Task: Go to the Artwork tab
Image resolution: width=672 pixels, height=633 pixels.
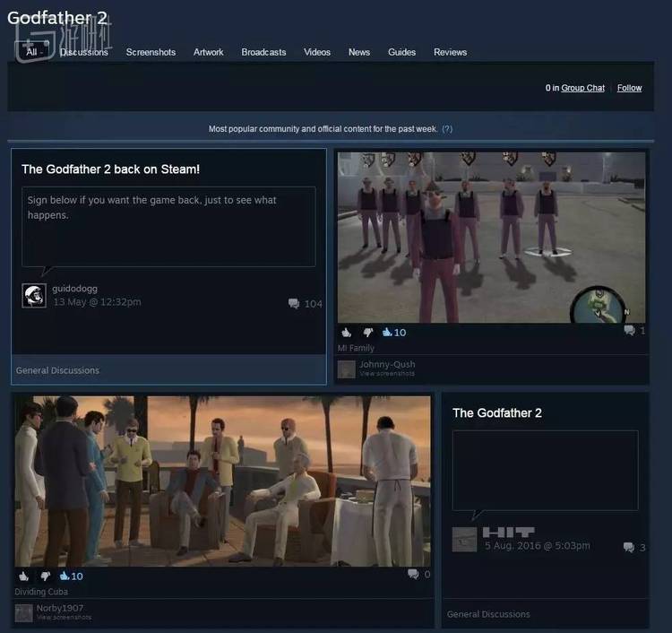Action: click(209, 52)
